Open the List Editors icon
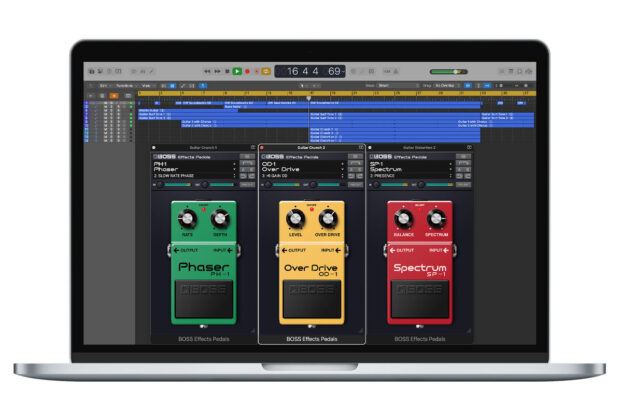The image size is (620, 420). tap(501, 72)
